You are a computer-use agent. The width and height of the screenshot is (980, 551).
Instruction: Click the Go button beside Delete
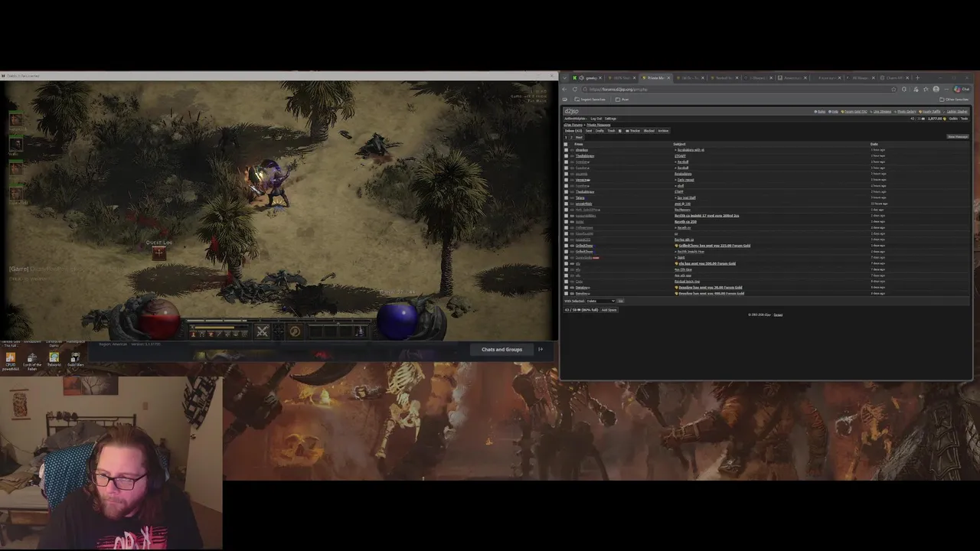tap(620, 301)
